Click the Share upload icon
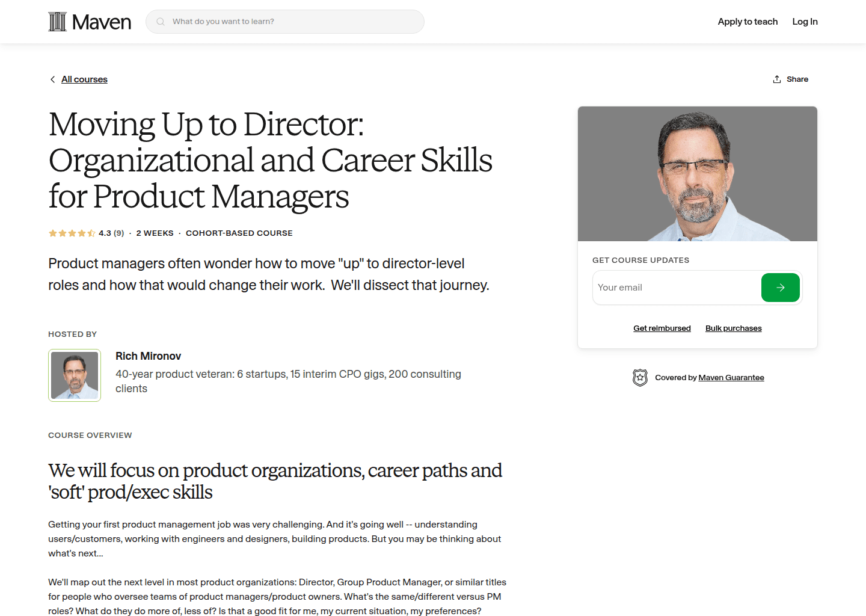 pos(776,78)
